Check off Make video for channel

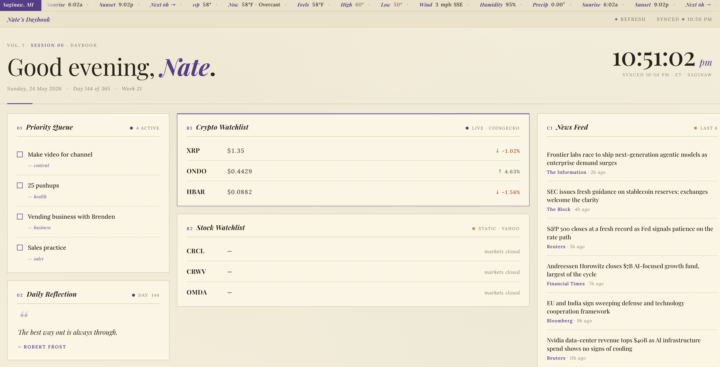(20, 154)
